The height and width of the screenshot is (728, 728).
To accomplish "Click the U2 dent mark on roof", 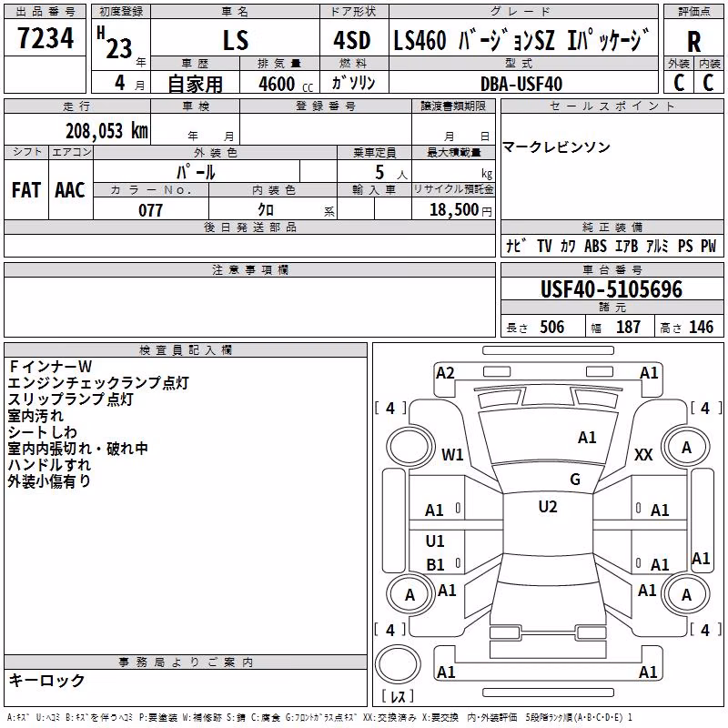I will tap(548, 507).
